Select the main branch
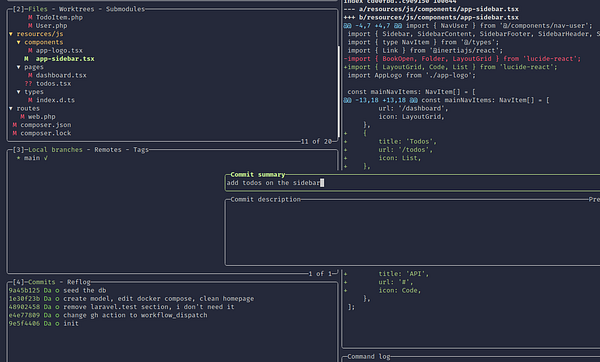Image resolution: width=600 pixels, height=362 pixels. 32,158
